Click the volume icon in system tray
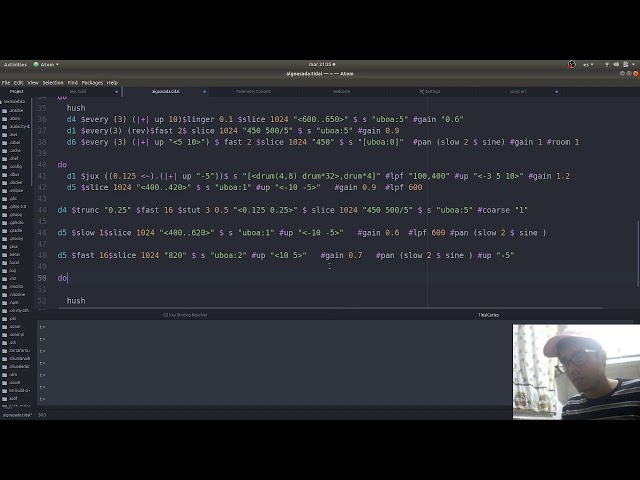 click(616, 64)
